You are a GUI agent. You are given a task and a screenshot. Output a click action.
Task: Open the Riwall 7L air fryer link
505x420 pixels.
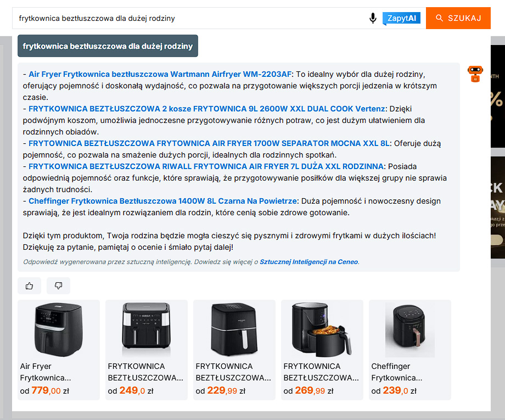[206, 166]
